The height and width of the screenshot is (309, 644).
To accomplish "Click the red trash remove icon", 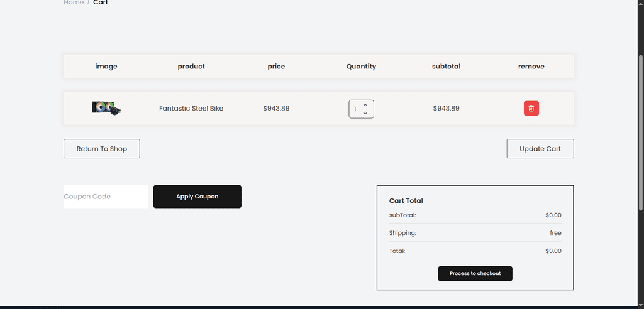I will (531, 109).
